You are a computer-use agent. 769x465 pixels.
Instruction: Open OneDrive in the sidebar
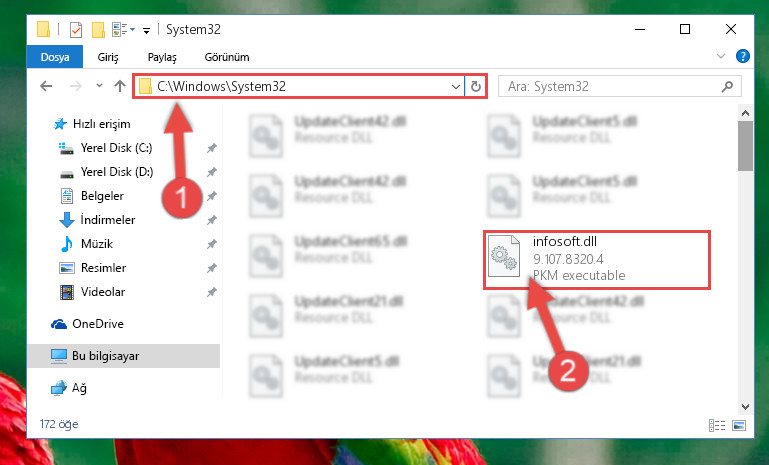point(98,324)
